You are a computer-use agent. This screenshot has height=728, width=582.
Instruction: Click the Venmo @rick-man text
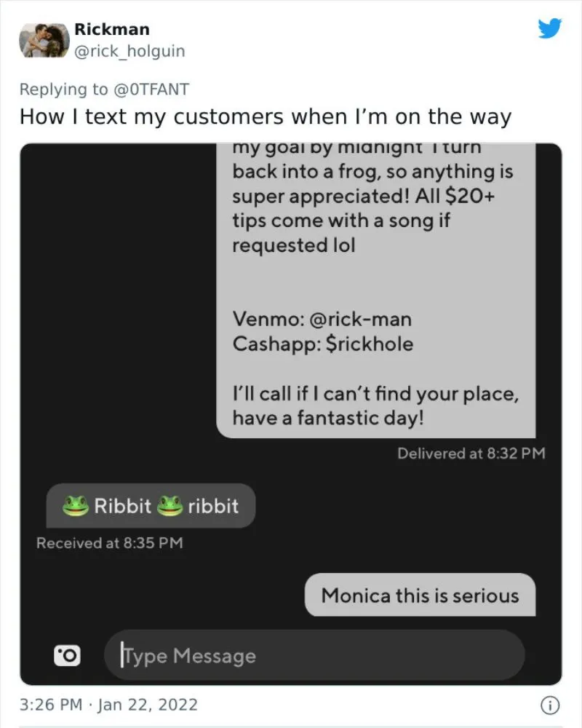(322, 319)
